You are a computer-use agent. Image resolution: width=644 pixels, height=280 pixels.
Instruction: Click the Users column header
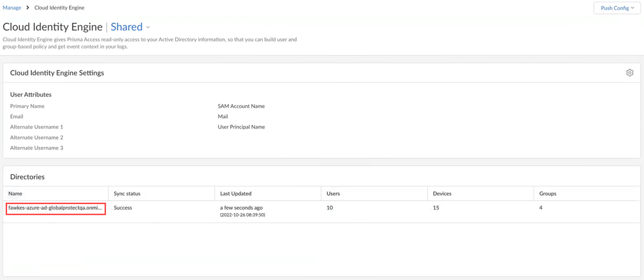point(333,193)
